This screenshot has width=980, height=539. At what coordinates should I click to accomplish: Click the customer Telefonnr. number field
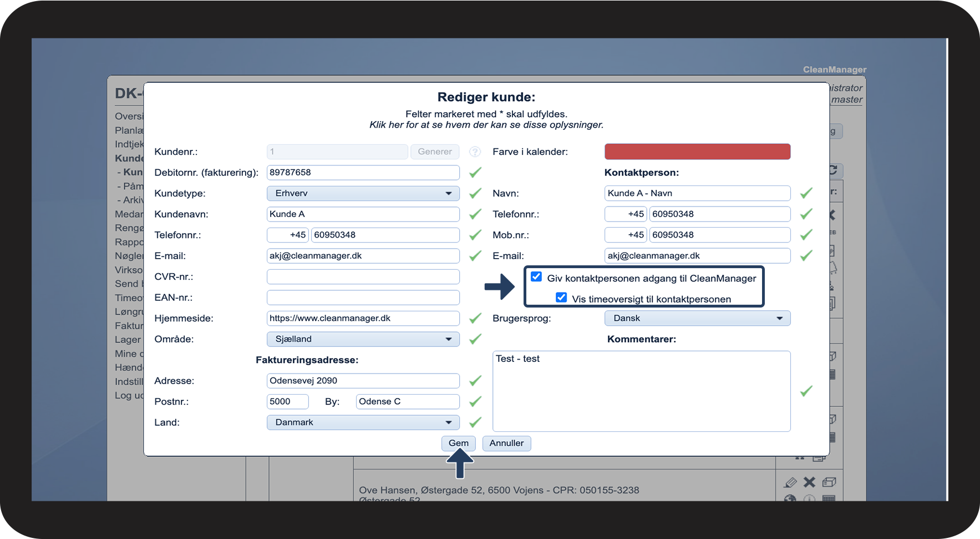tap(385, 235)
